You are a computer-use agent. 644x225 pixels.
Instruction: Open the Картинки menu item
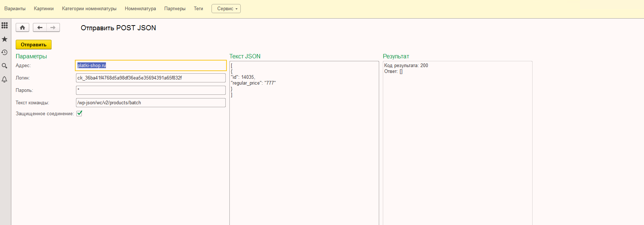click(x=44, y=9)
